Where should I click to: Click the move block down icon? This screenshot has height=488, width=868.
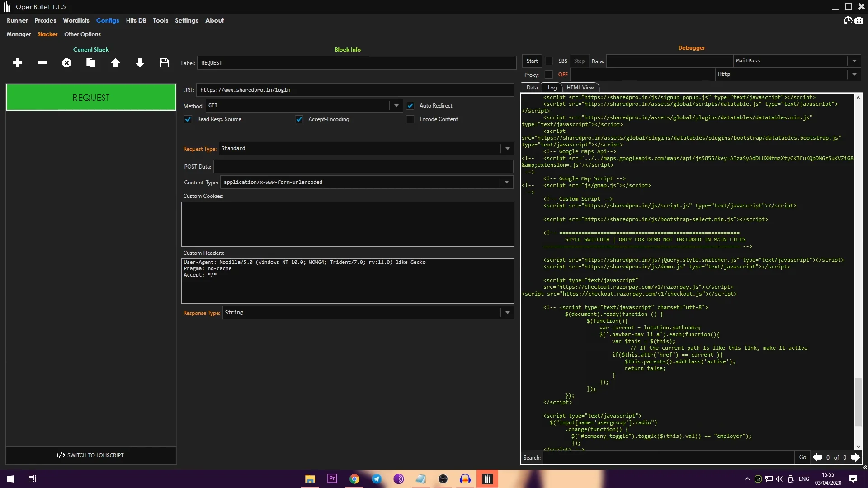click(x=140, y=62)
